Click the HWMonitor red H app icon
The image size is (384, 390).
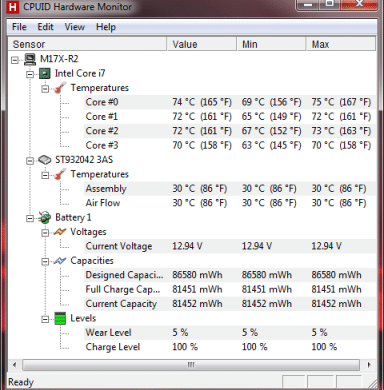tap(12, 6)
